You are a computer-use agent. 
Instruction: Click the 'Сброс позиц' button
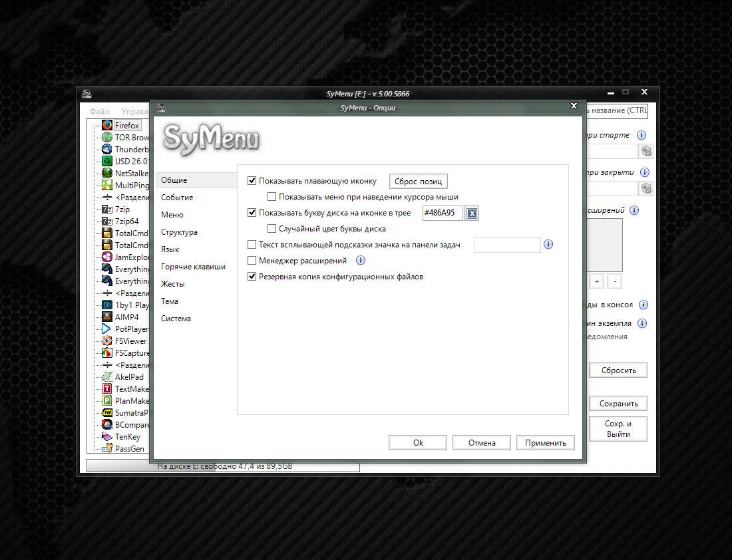[419, 181]
